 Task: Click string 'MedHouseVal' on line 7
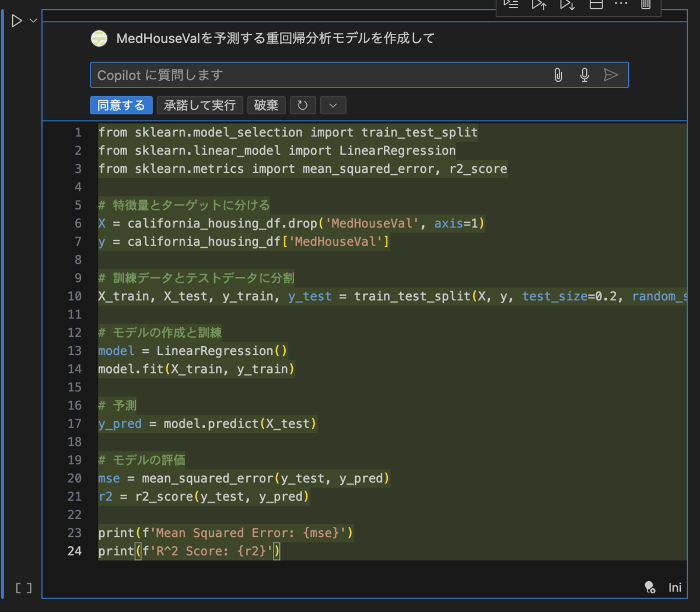[336, 242]
